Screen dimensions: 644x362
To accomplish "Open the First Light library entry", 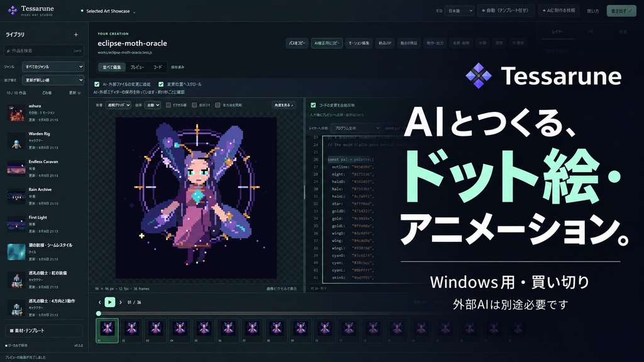I will pyautogui.click(x=45, y=224).
